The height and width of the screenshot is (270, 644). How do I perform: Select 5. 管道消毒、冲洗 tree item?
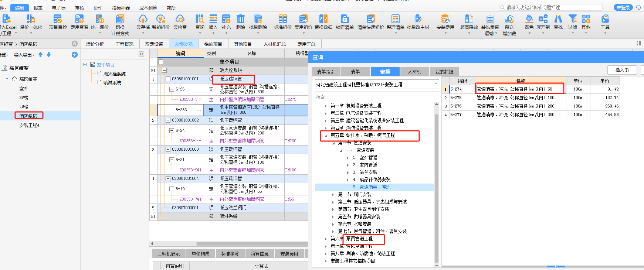coord(374,187)
